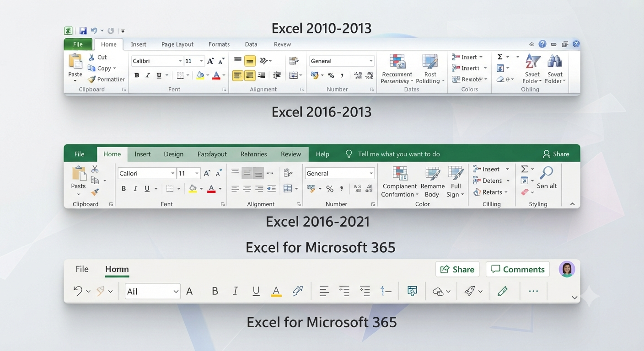Screen dimensions: 644x351
Task: Click green Share button in Excel 365
Action: pyautogui.click(x=457, y=269)
